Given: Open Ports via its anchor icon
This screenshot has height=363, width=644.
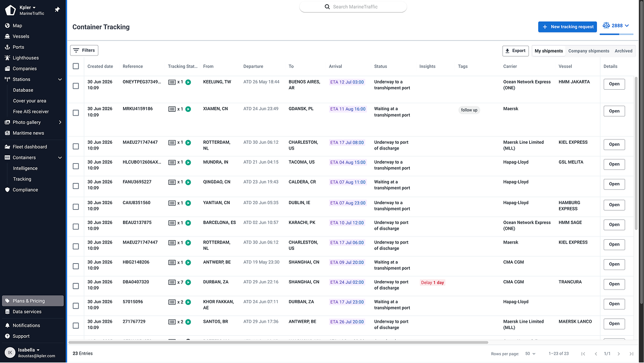Looking at the screenshot, I should pyautogui.click(x=7, y=47).
